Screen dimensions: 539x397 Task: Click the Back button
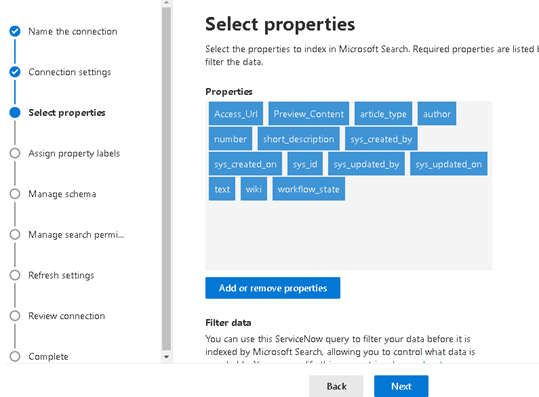(336, 386)
